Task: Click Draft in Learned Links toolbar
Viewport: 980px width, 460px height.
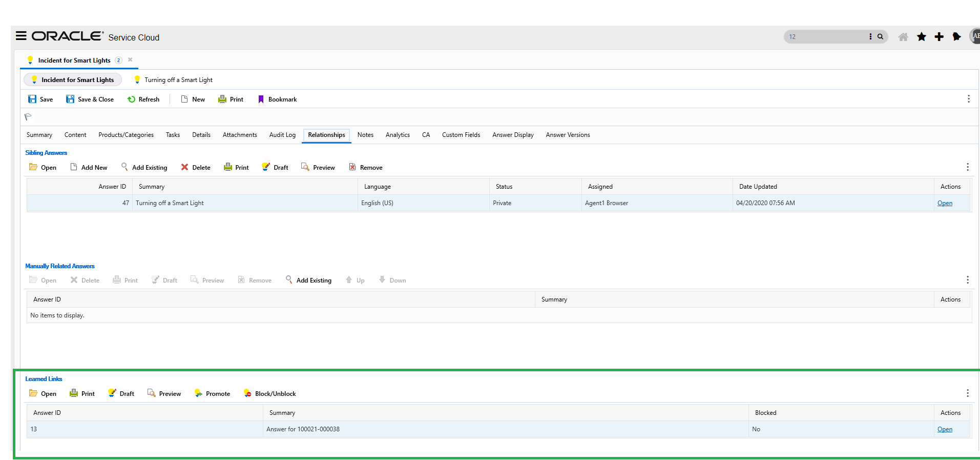Action: [120, 394]
